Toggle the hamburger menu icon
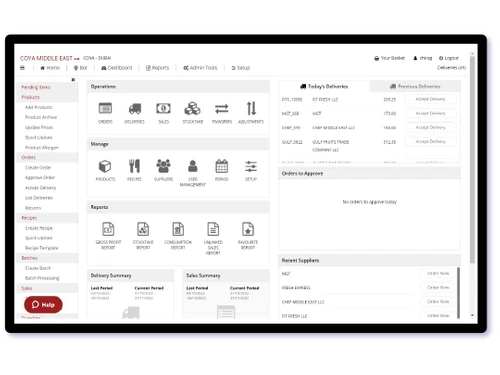The image size is (500, 375). click(22, 68)
